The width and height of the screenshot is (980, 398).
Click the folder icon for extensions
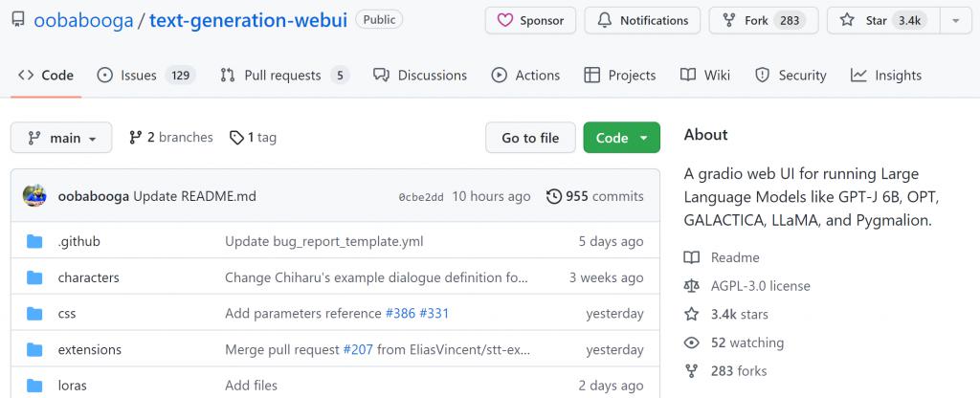pyautogui.click(x=34, y=350)
